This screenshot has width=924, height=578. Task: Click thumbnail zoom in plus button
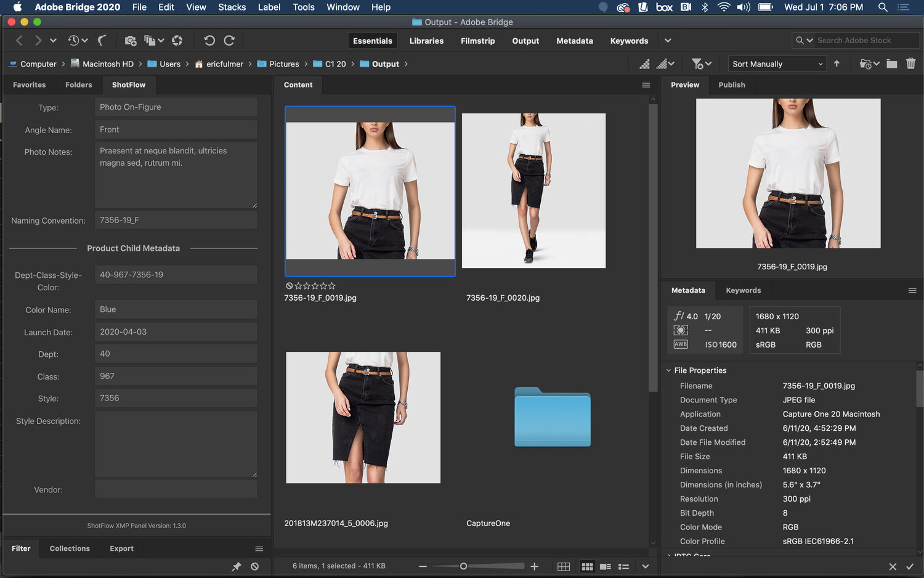[x=535, y=566]
